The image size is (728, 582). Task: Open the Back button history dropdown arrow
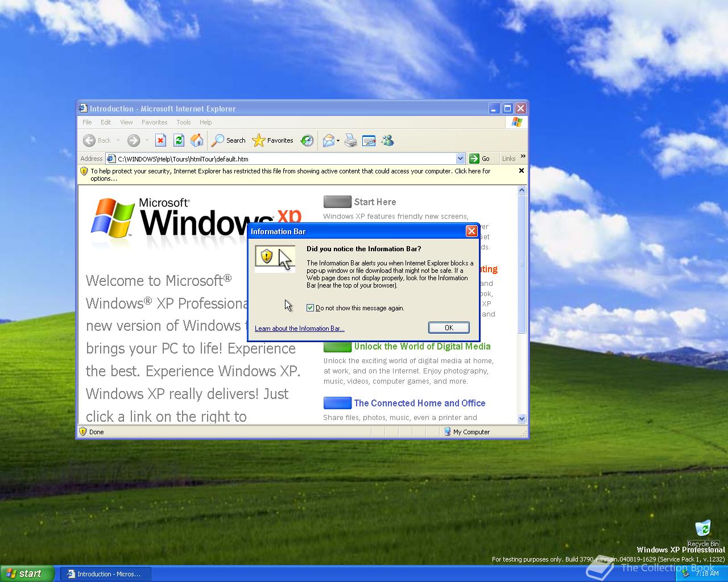[x=118, y=140]
